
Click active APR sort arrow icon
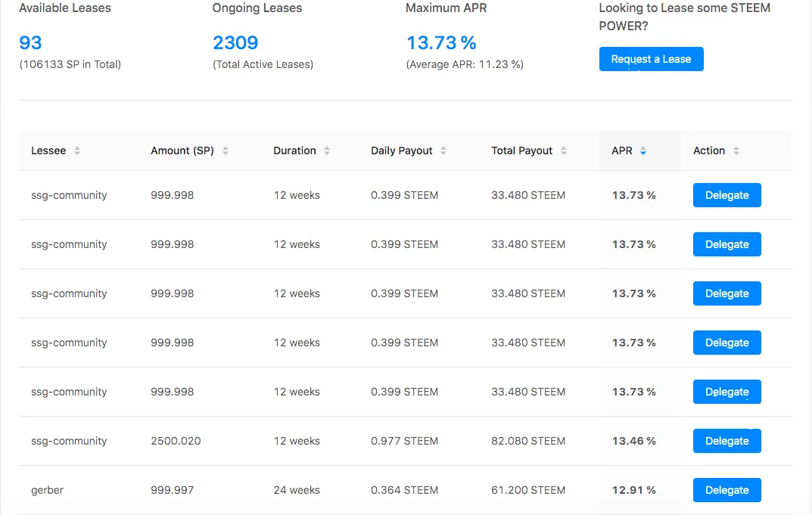coord(643,151)
